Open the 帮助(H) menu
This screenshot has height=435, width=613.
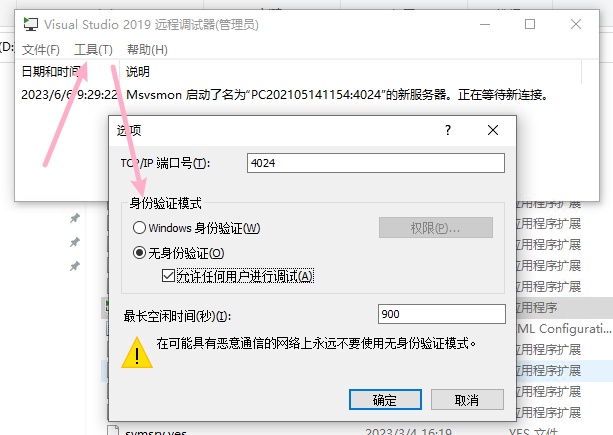pos(147,50)
